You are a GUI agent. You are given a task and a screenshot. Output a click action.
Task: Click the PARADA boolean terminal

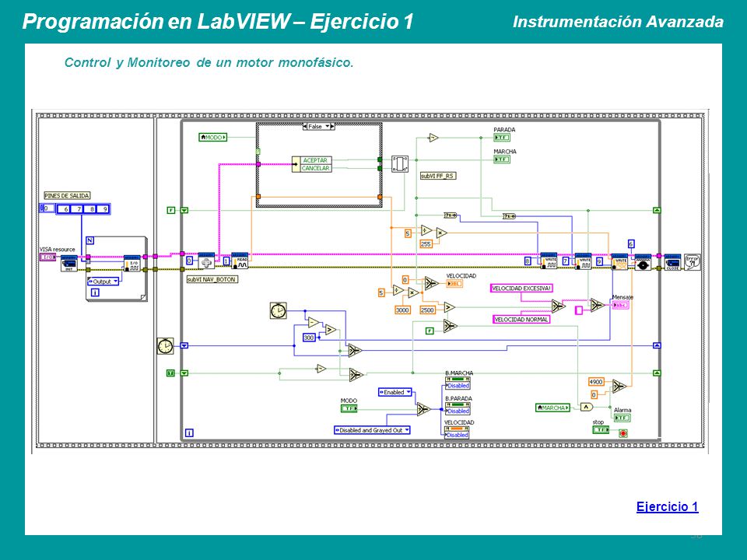tap(502, 138)
